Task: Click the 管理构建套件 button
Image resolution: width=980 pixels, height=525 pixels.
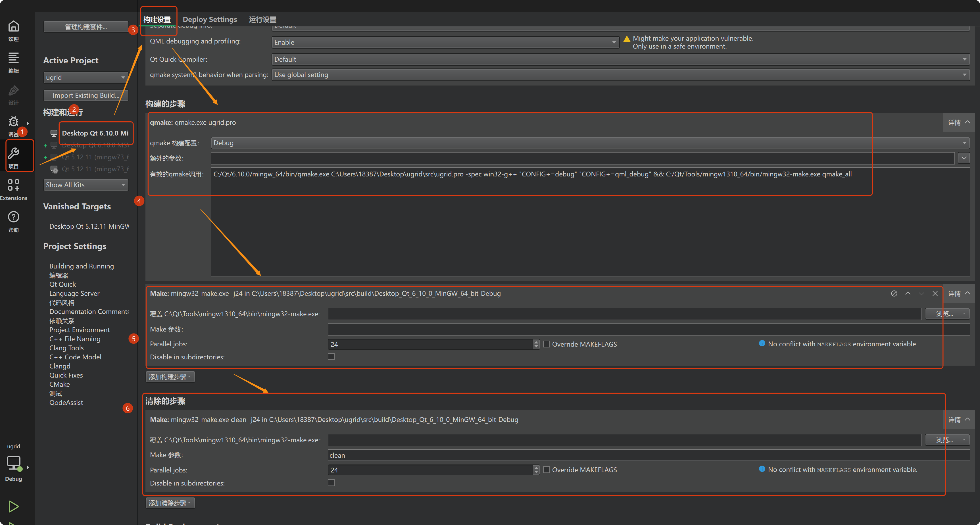Action: (x=86, y=27)
